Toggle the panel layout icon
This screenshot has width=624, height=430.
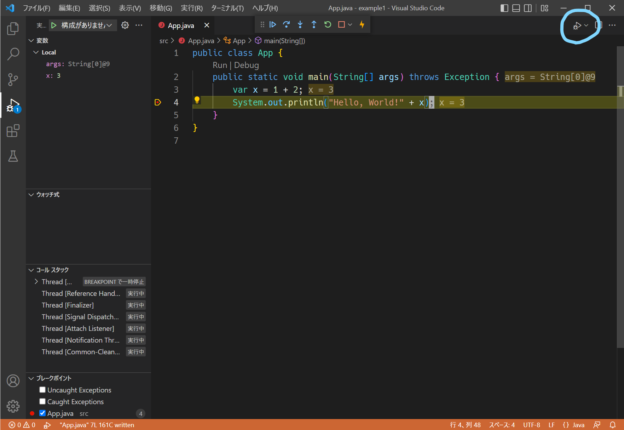click(x=516, y=8)
